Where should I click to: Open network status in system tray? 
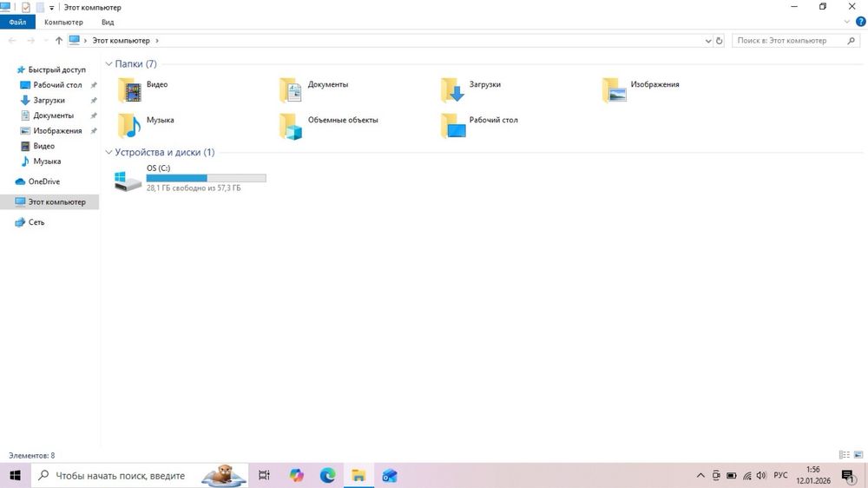tap(746, 475)
